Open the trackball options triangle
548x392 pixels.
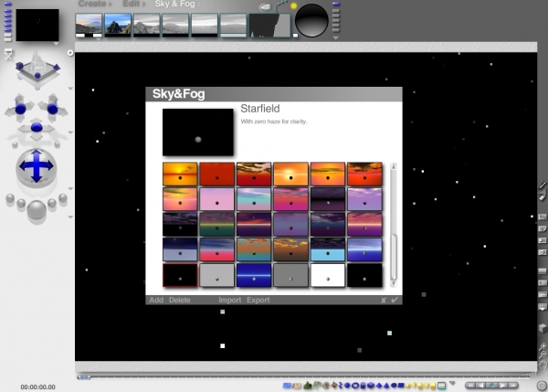pyautogui.click(x=70, y=189)
